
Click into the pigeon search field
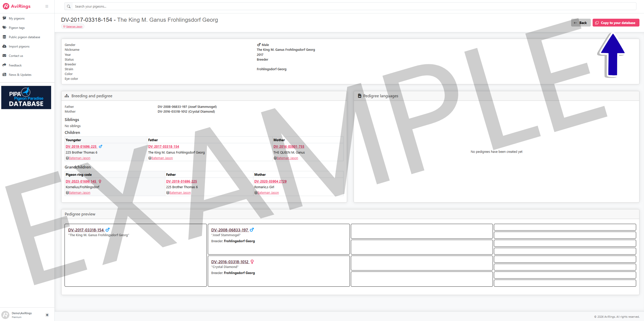click(x=354, y=6)
